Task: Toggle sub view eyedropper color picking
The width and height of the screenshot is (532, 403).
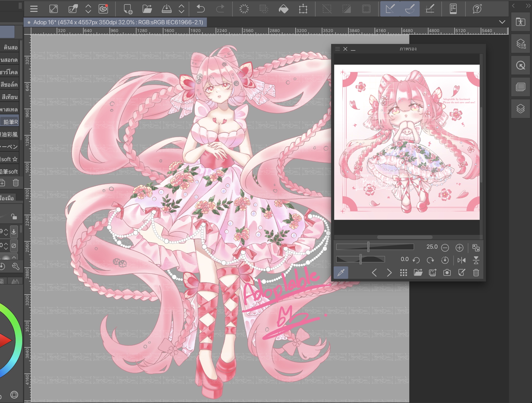Action: [x=341, y=272]
